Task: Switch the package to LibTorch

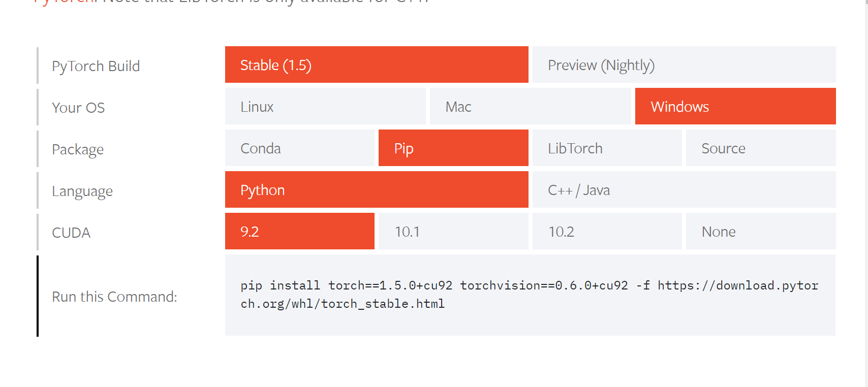Action: point(607,148)
